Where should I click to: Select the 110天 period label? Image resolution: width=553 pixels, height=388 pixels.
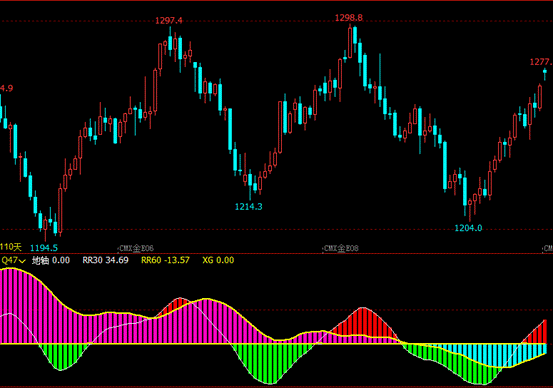pyautogui.click(x=11, y=247)
